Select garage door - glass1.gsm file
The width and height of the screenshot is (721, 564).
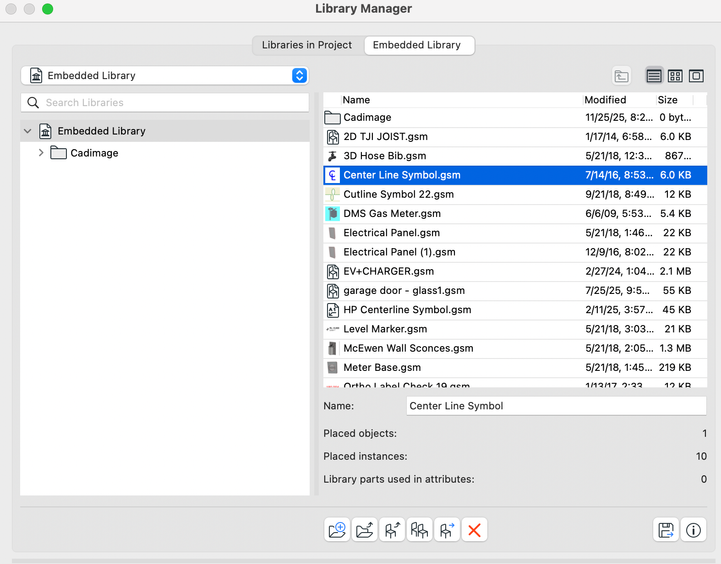(x=515, y=291)
